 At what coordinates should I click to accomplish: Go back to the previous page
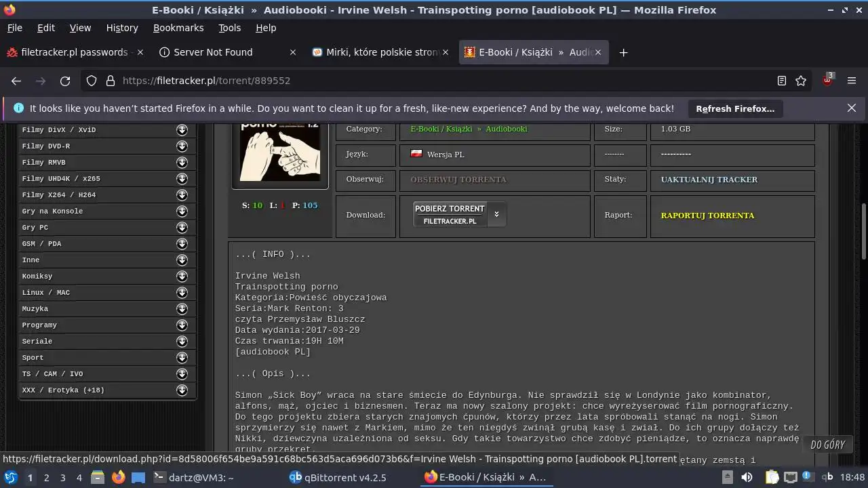(16, 81)
